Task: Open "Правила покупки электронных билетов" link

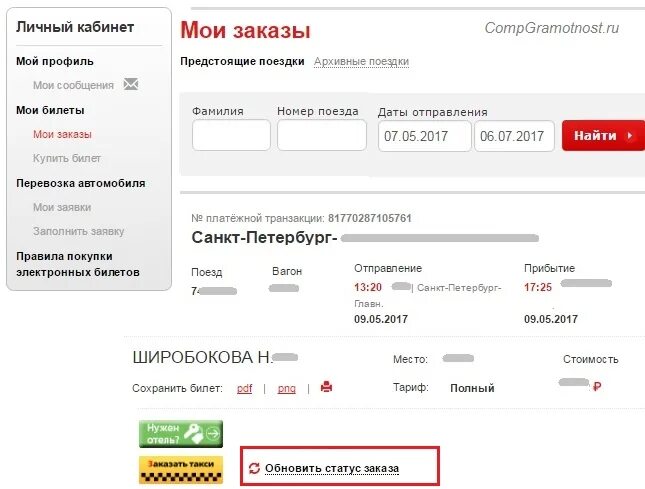Action: click(x=78, y=264)
